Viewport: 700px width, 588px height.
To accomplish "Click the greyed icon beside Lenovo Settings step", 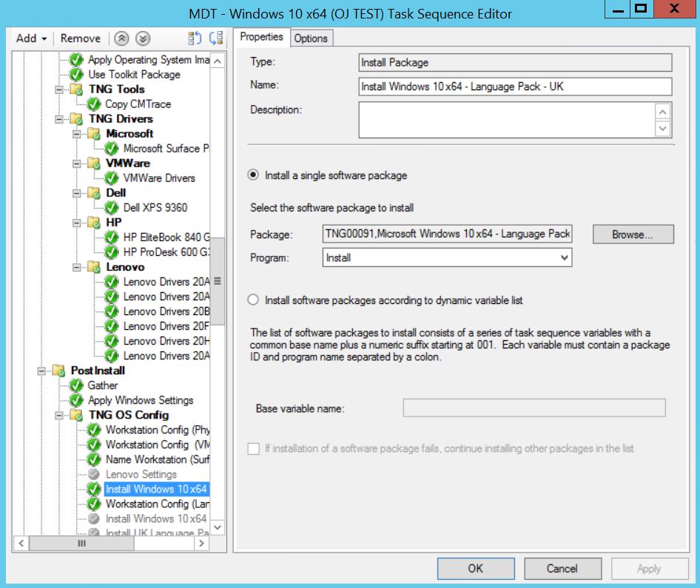I will pyautogui.click(x=93, y=473).
